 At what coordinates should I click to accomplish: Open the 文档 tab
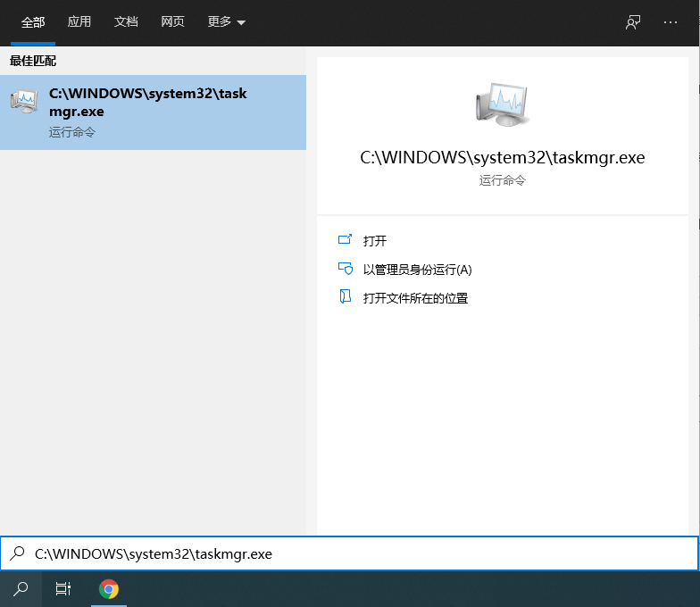pos(126,21)
